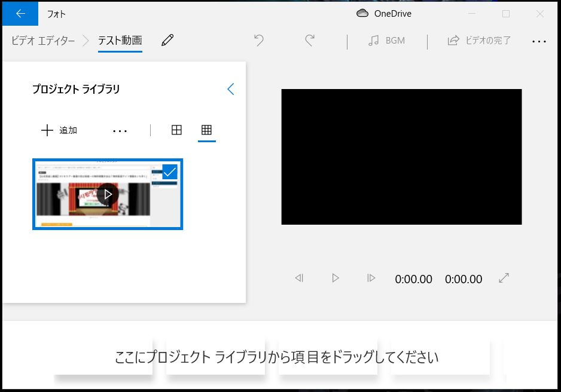Switch to small grid view
Image resolution: width=561 pixels, height=392 pixels.
point(206,130)
